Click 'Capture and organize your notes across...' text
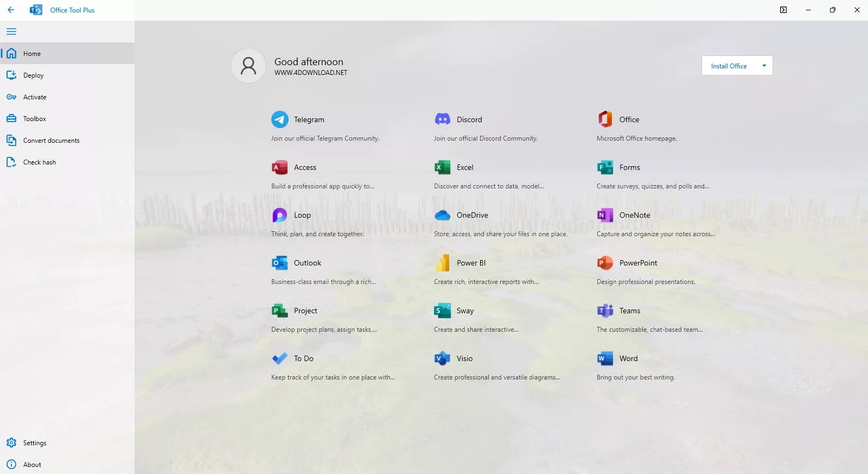This screenshot has height=474, width=868. pyautogui.click(x=656, y=234)
